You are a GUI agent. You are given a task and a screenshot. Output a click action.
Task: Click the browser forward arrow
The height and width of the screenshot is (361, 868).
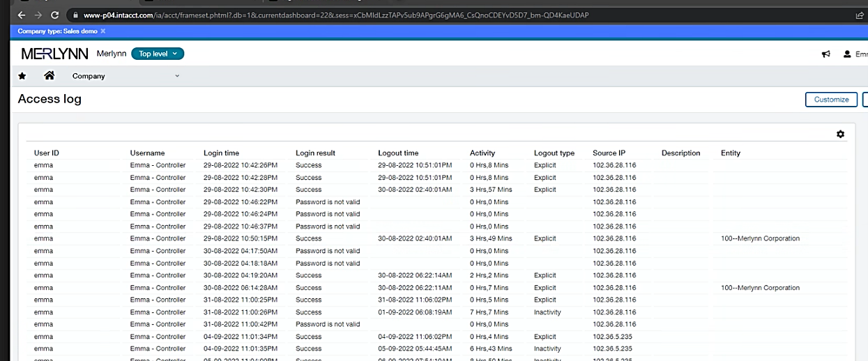point(38,15)
